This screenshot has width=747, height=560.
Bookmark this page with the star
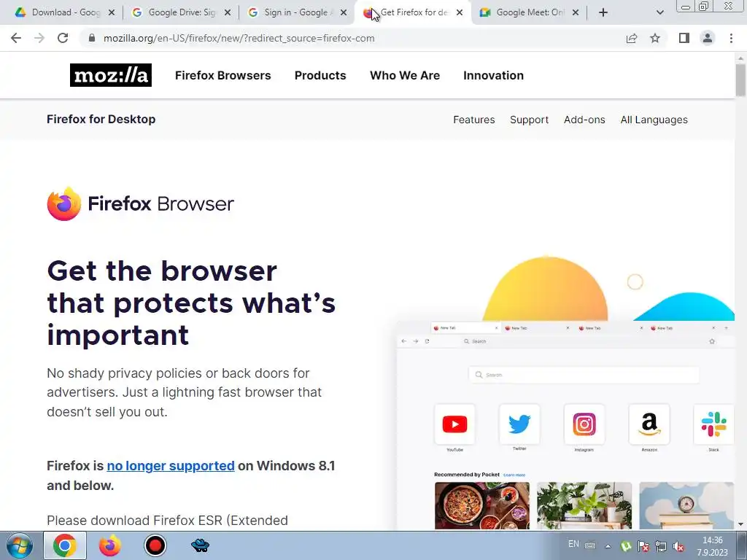[x=655, y=38]
